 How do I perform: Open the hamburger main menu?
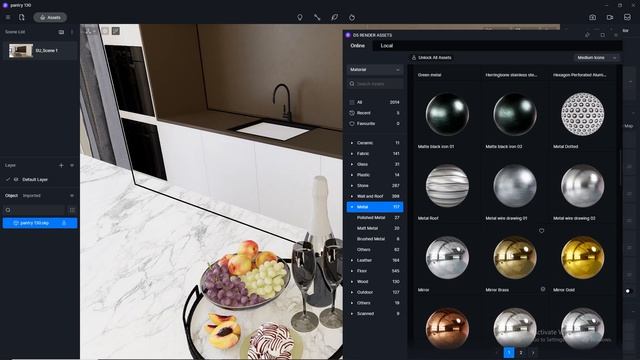[x=8, y=18]
